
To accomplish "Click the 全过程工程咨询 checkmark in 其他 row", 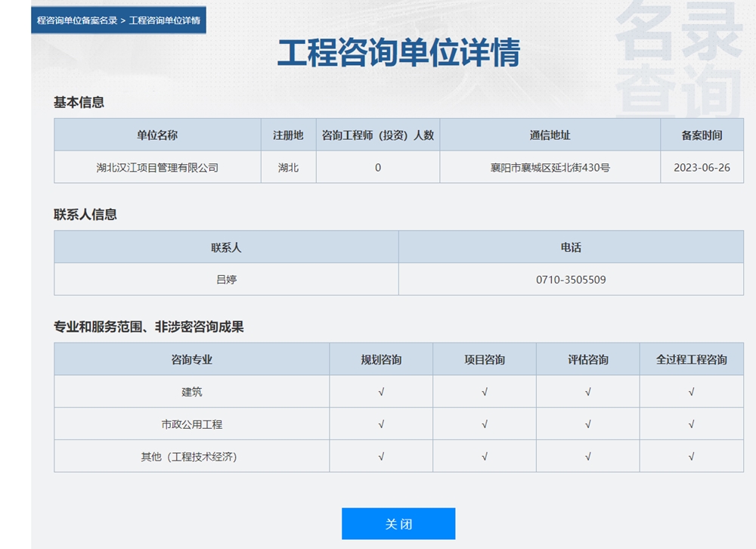I will coord(692,457).
